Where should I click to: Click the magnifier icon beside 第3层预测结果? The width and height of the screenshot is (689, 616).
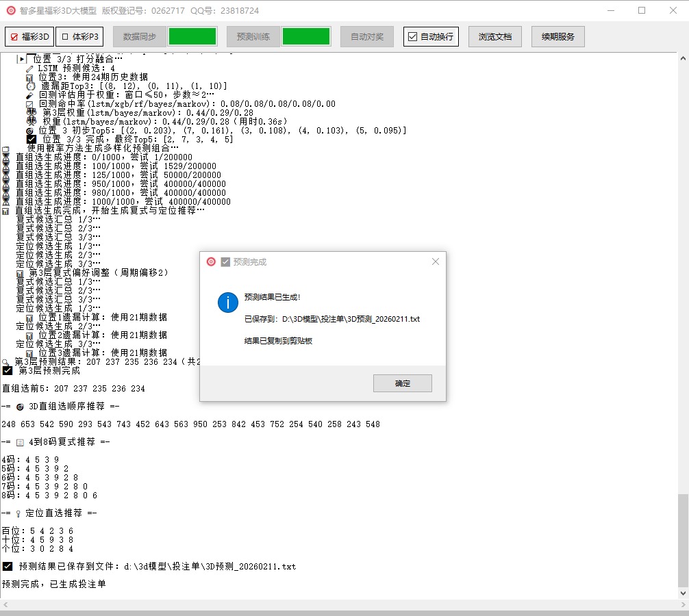6,361
